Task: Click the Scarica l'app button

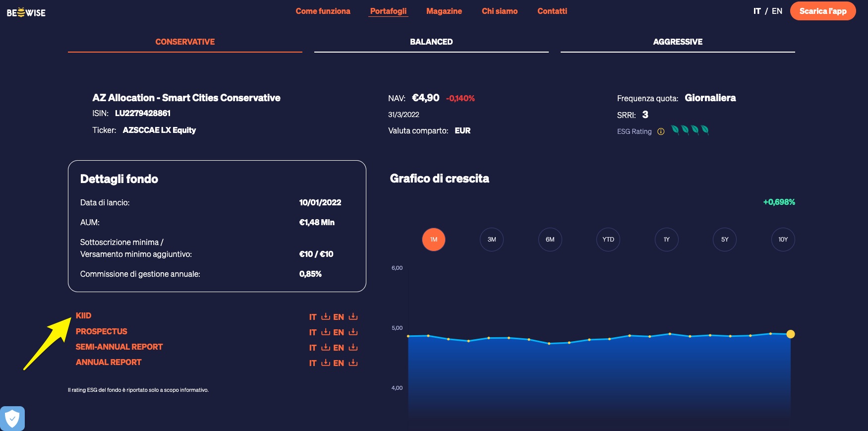Action: point(823,11)
